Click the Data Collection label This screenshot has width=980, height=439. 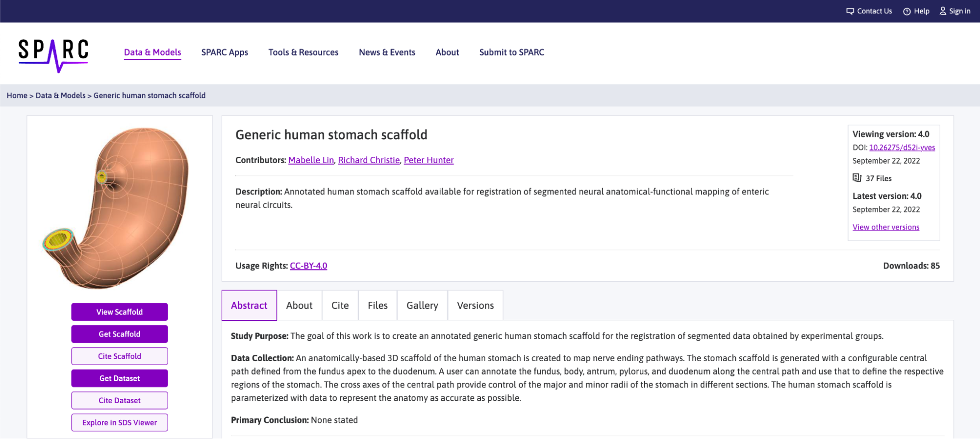tap(262, 358)
